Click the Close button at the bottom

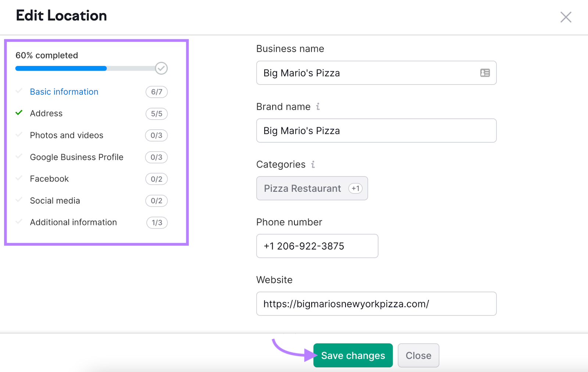418,355
